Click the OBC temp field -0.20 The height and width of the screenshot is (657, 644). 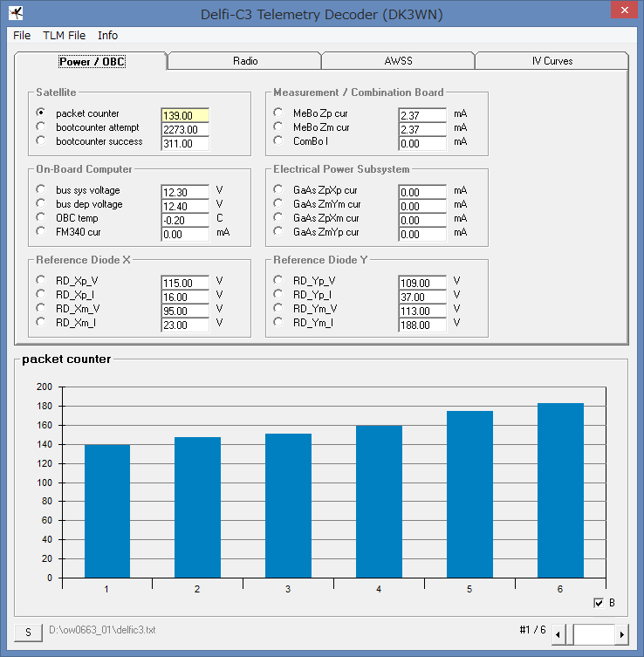pos(185,221)
